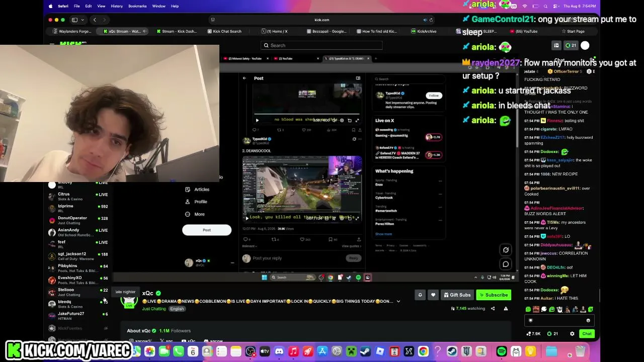Click the X search field in right column

(x=409, y=79)
